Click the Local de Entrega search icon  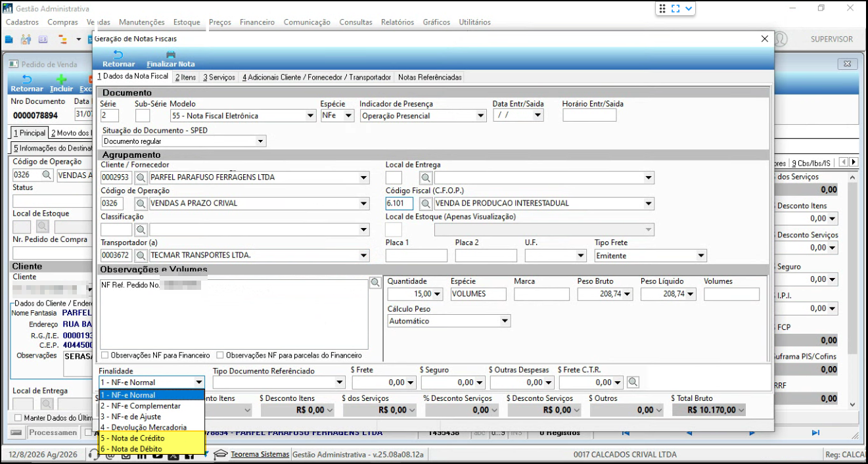tap(426, 177)
